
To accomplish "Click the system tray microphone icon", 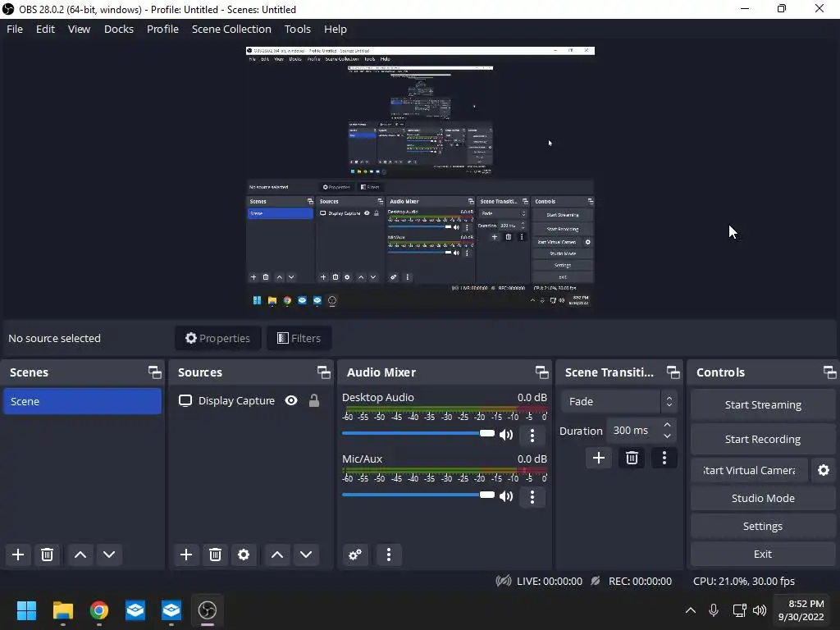I will [714, 610].
